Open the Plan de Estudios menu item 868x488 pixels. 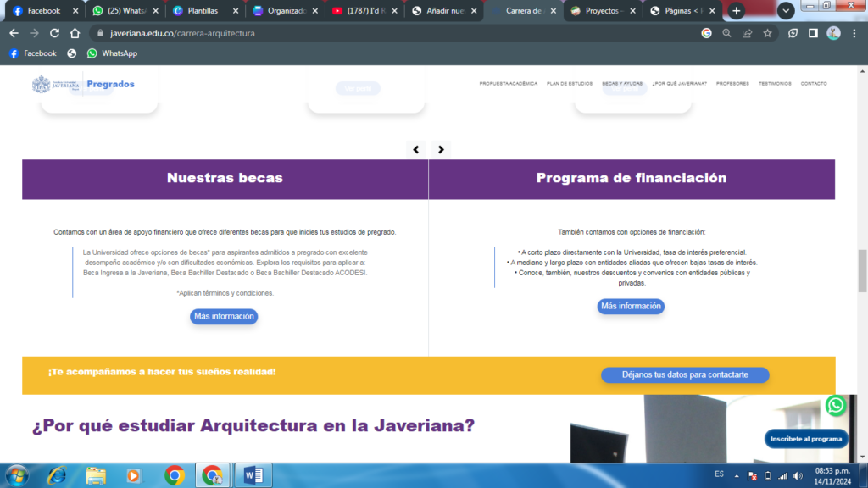pos(569,84)
